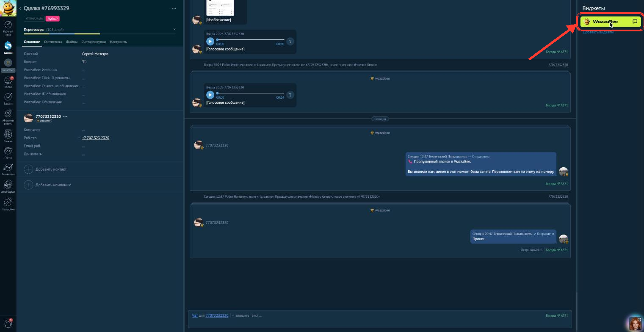Open the deal's three-dot menu
The height and width of the screenshot is (332, 644).
(x=174, y=8)
